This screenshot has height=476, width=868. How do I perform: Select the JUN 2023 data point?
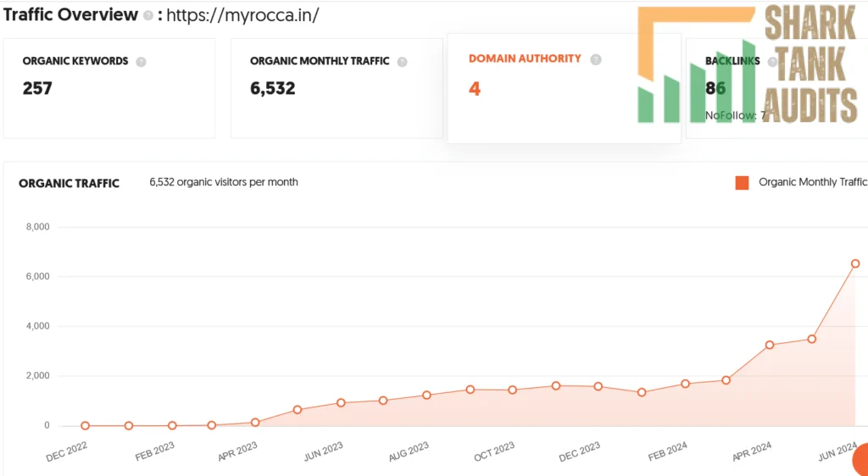coord(341,403)
